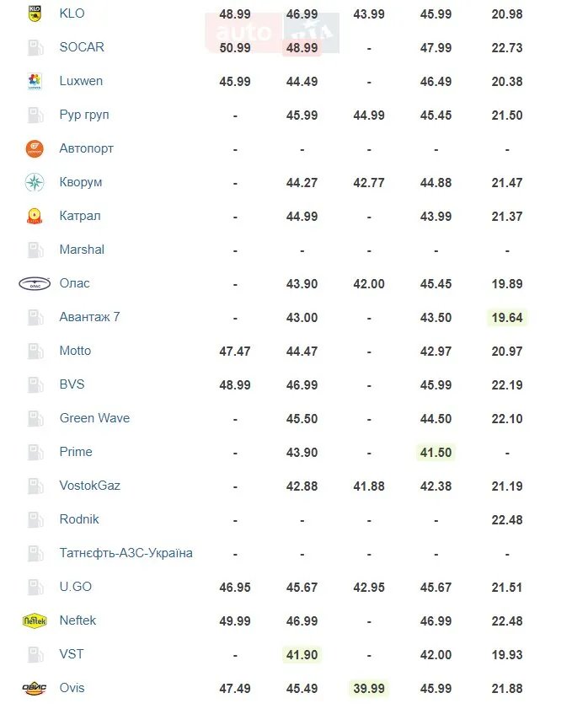
Task: Click the Автопорт orange logo icon
Action: click(35, 148)
